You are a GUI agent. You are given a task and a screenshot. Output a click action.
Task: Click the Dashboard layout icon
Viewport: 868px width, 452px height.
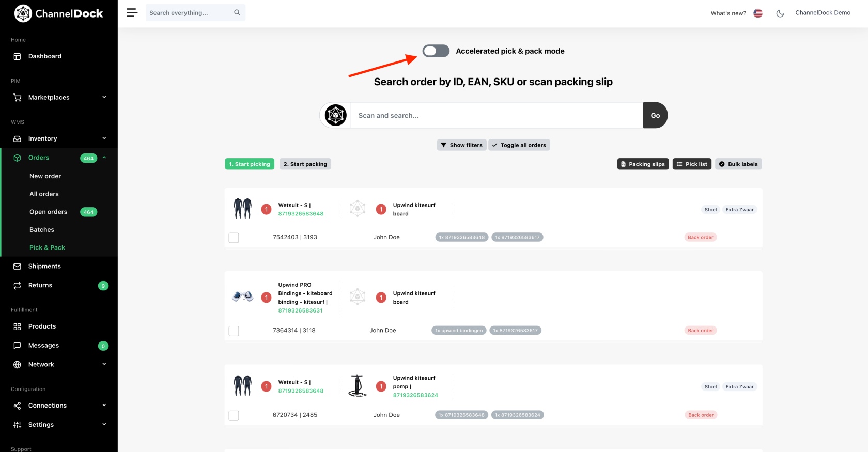(17, 56)
